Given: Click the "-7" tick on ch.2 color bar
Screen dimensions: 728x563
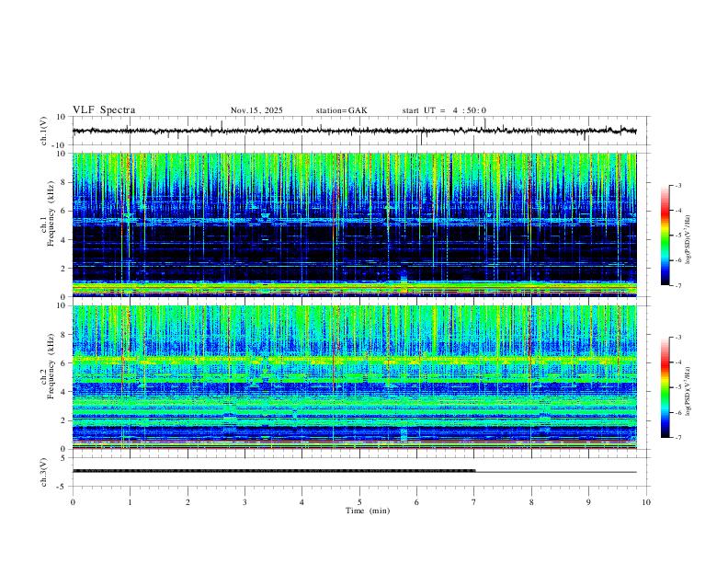Looking at the screenshot, I should tap(677, 437).
